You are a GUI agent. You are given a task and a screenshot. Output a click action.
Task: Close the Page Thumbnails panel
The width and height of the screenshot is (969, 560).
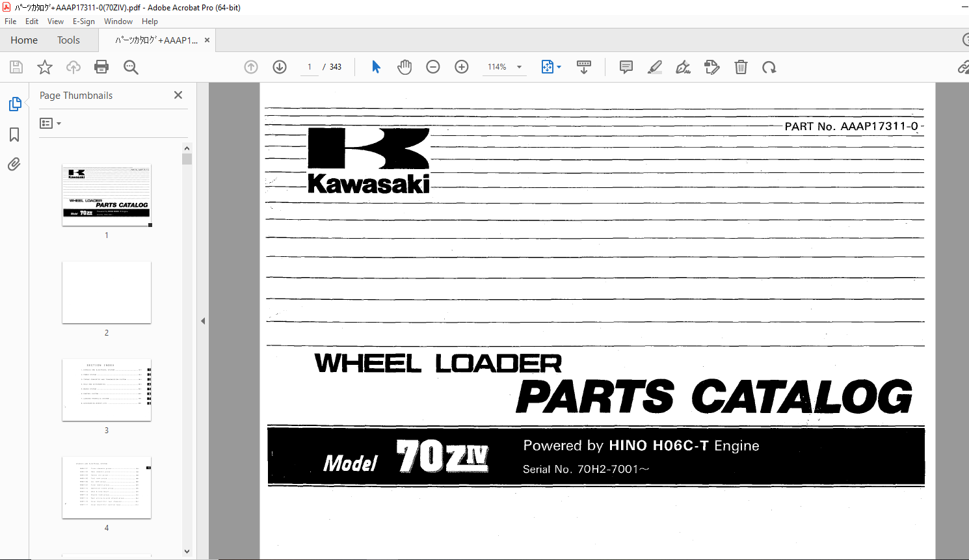click(x=178, y=95)
